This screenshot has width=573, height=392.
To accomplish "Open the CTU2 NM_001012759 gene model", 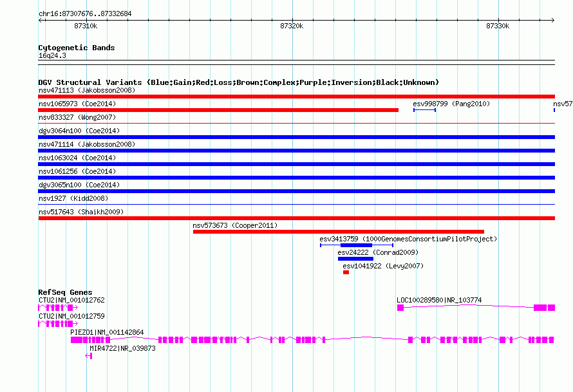I will [x=58, y=324].
